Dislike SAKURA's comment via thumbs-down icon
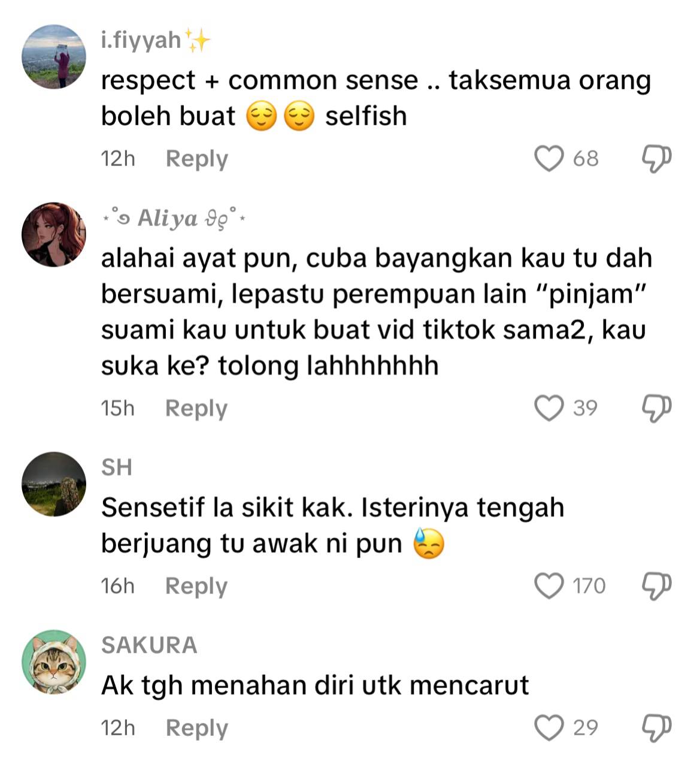The height and width of the screenshot is (767, 700). pyautogui.click(x=656, y=728)
